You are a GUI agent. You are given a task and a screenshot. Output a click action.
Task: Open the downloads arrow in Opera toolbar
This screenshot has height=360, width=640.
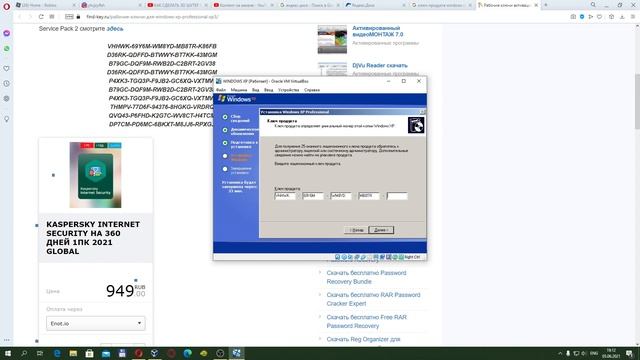tap(622, 17)
